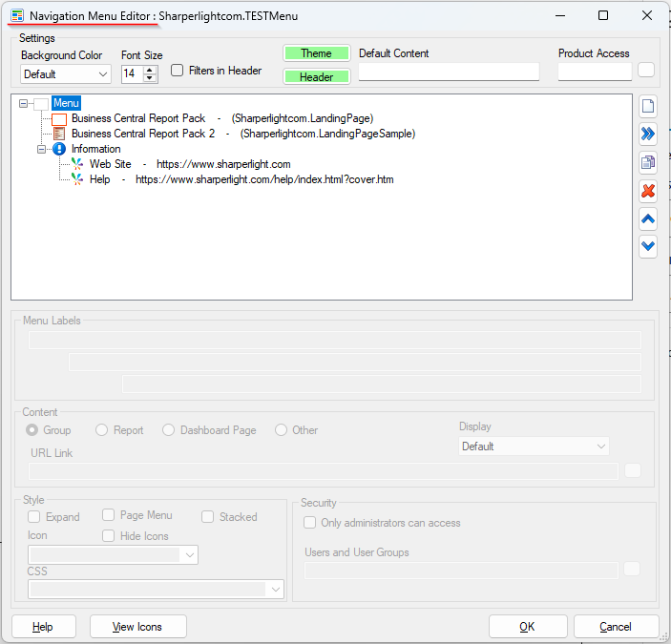
Task: Collapse the Information tree node
Action: [x=41, y=149]
